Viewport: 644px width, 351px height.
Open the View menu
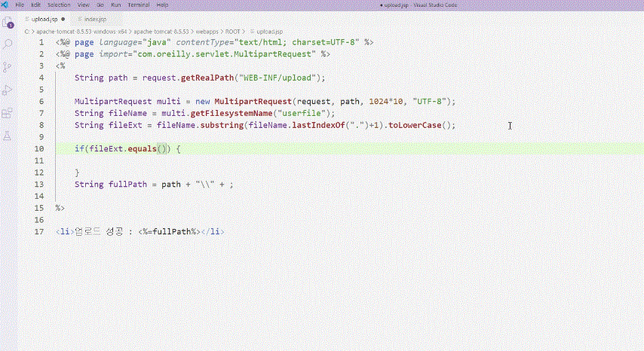[x=84, y=5]
